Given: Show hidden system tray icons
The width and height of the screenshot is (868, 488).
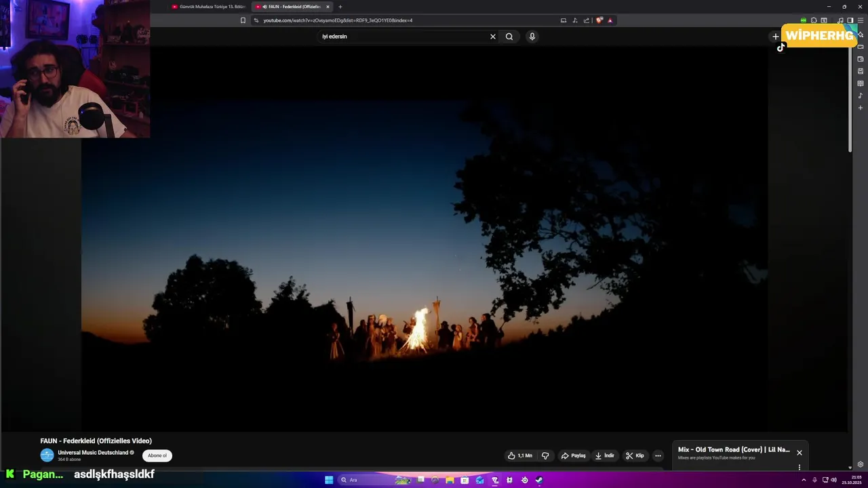Looking at the screenshot, I should [x=804, y=480].
